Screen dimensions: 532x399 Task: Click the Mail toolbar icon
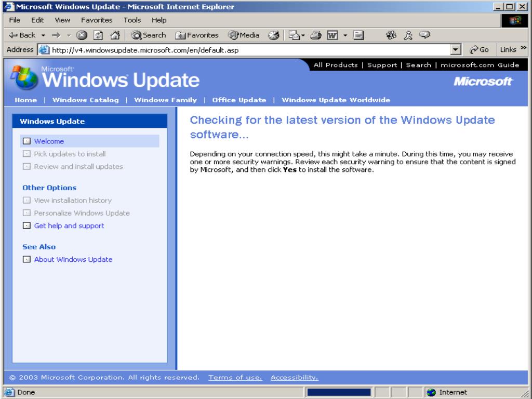(x=294, y=35)
